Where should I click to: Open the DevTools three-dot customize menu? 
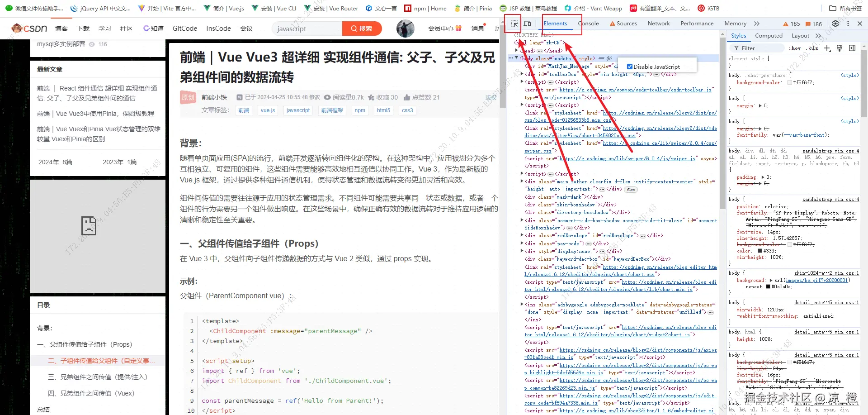848,24
